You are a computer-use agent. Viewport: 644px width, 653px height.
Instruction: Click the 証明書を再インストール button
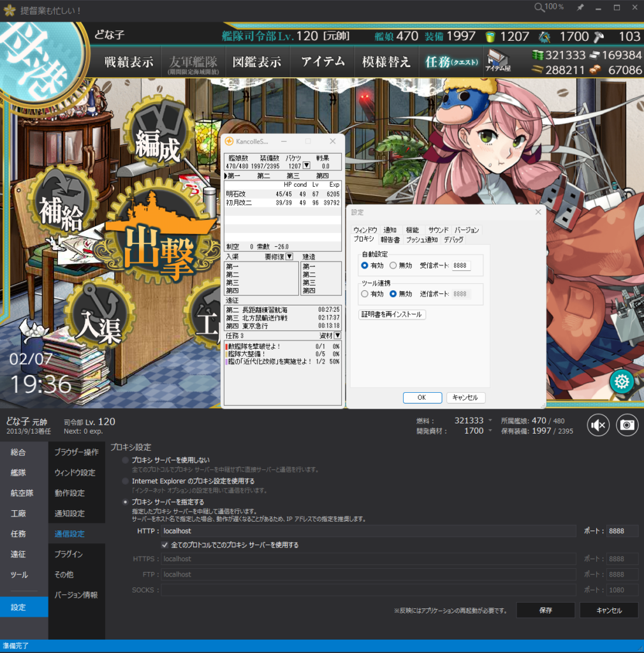click(392, 314)
